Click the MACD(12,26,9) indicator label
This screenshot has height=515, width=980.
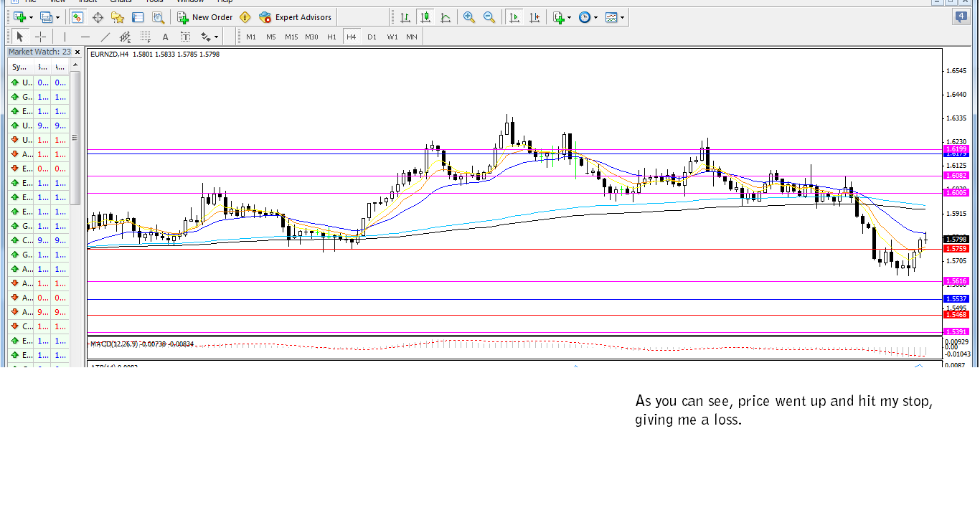113,344
